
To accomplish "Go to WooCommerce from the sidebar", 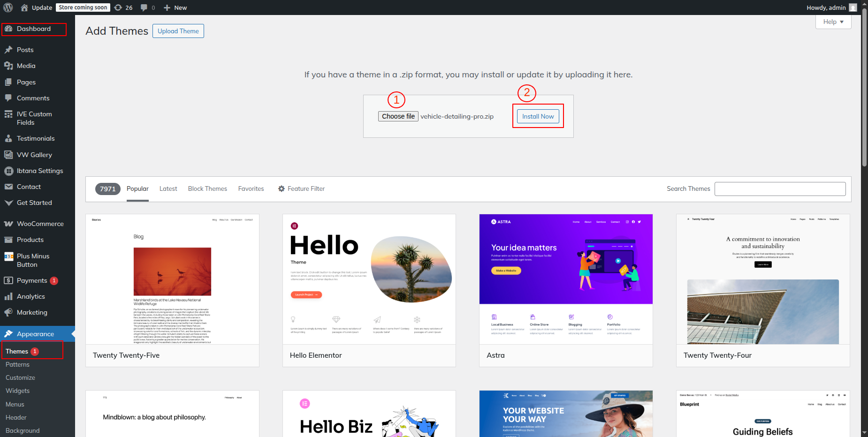I will (x=40, y=224).
